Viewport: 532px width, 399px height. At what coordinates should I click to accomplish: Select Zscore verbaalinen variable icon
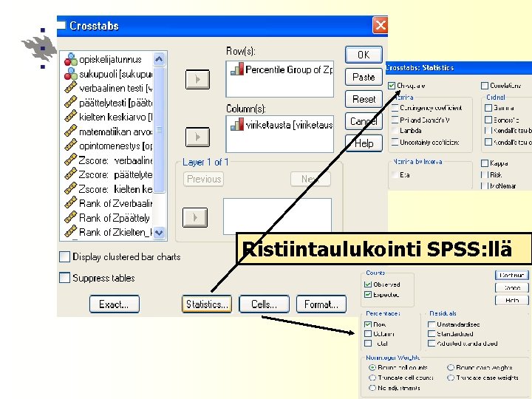pyautogui.click(x=71, y=160)
